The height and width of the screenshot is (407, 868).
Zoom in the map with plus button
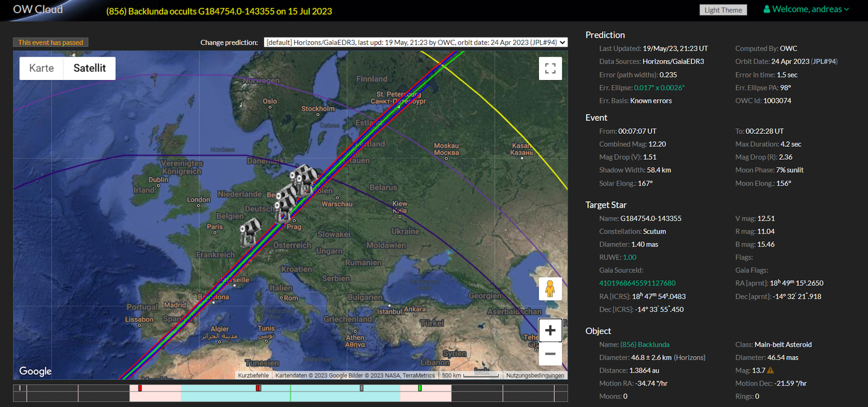point(550,330)
